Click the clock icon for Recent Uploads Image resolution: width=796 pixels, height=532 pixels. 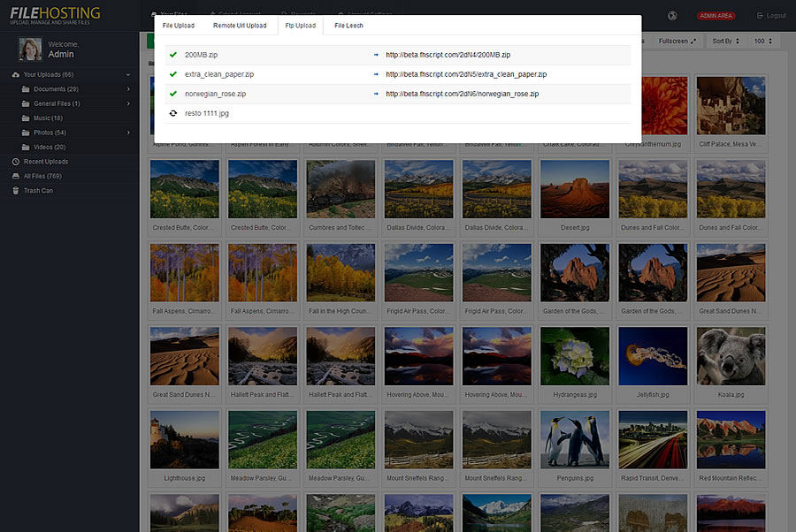pyautogui.click(x=16, y=162)
